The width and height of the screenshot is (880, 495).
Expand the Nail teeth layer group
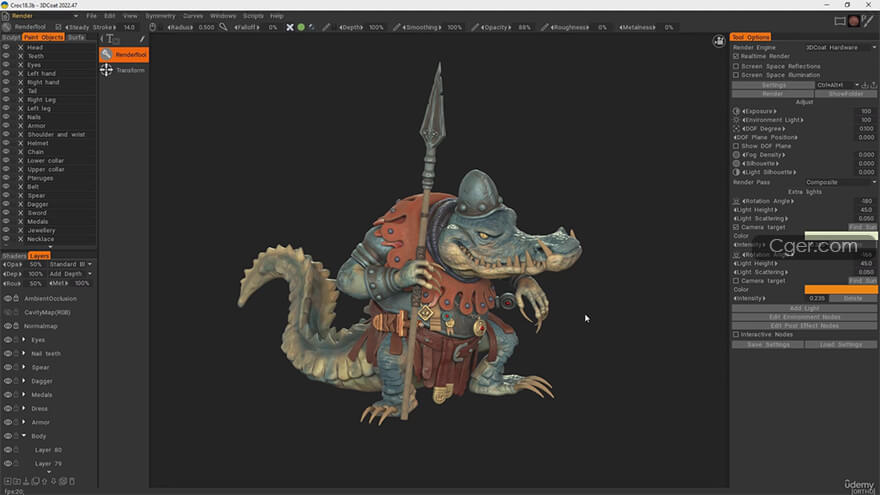point(24,354)
